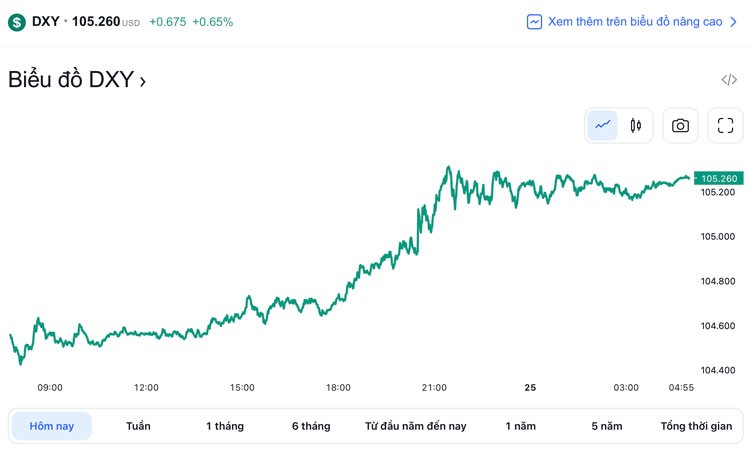Open 'Xem thêm trên biểu đồ nâng cao' link
Screen dimensions: 750x450
tap(635, 21)
